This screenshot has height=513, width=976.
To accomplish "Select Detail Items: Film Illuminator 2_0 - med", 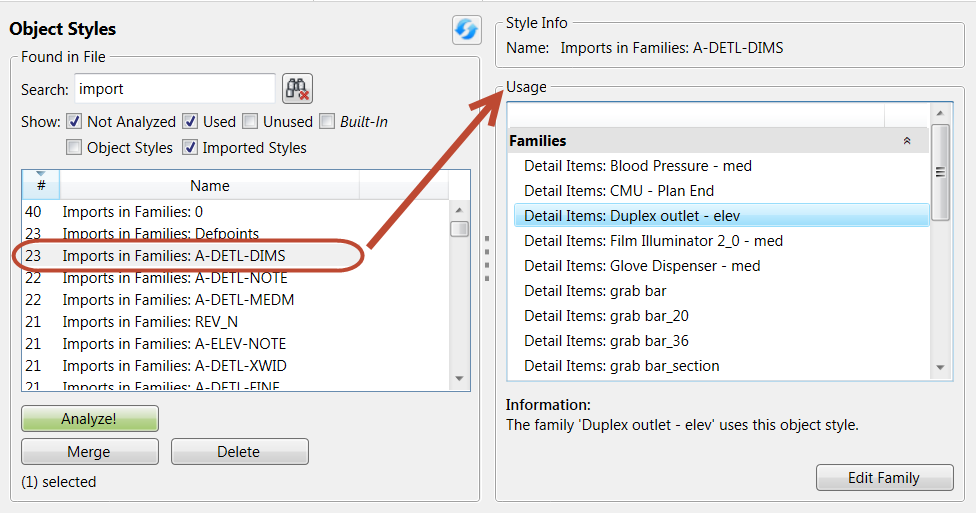I will tap(721, 241).
